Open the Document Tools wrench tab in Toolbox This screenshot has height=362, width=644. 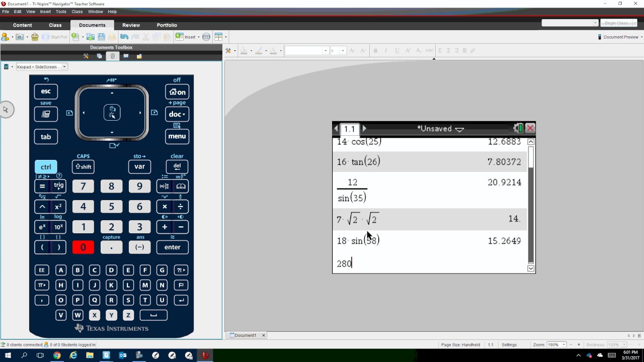tap(86, 56)
